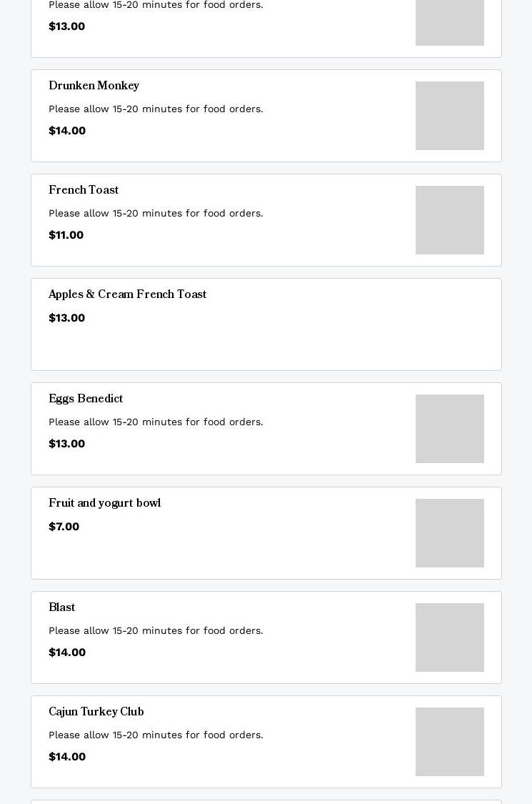Click the French Toast item title
The image size is (532, 804).
[x=84, y=191]
